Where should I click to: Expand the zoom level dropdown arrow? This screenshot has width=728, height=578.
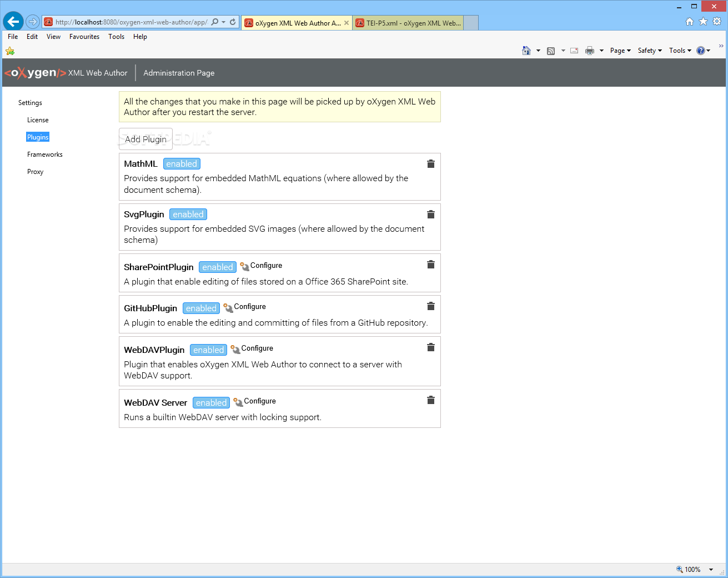[x=711, y=570]
